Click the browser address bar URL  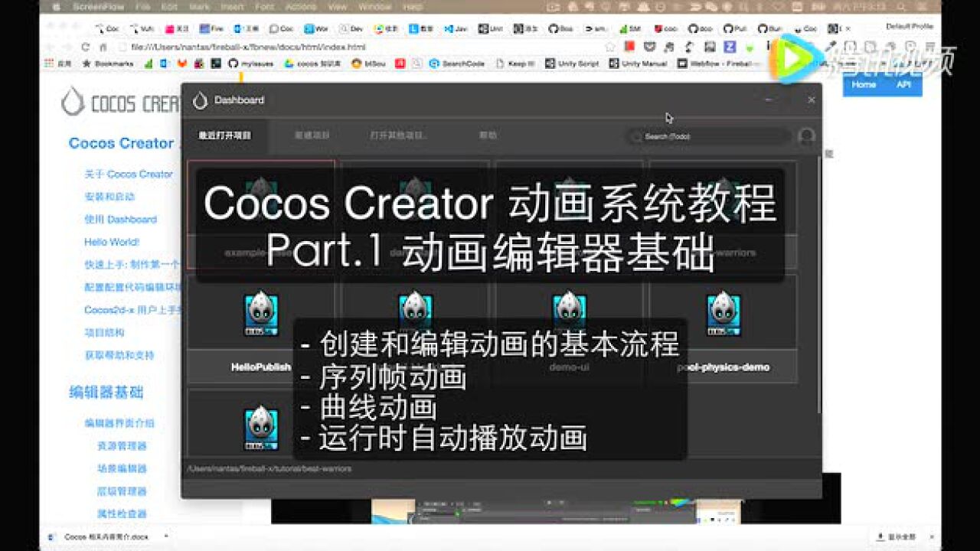tap(248, 47)
